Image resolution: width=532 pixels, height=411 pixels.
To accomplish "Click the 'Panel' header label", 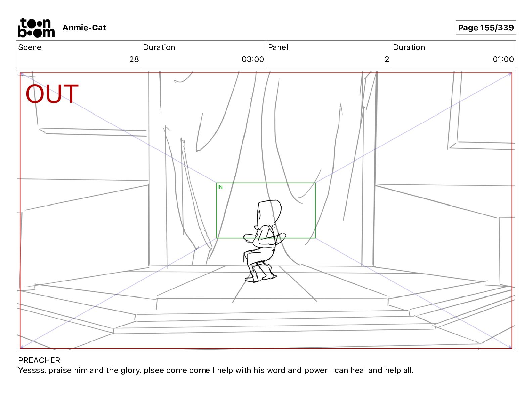I will tap(278, 47).
